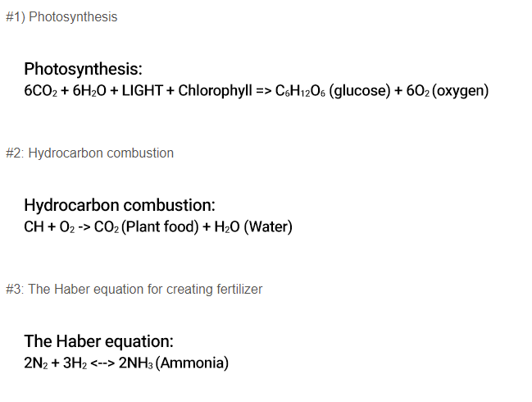Click the bold 'The Haber equation:' heading

[x=98, y=341]
